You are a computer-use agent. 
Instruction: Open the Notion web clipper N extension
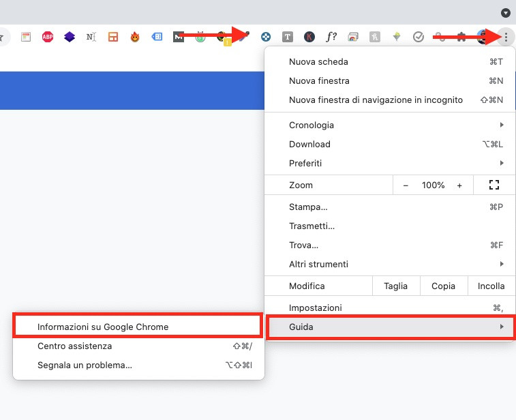click(x=91, y=37)
